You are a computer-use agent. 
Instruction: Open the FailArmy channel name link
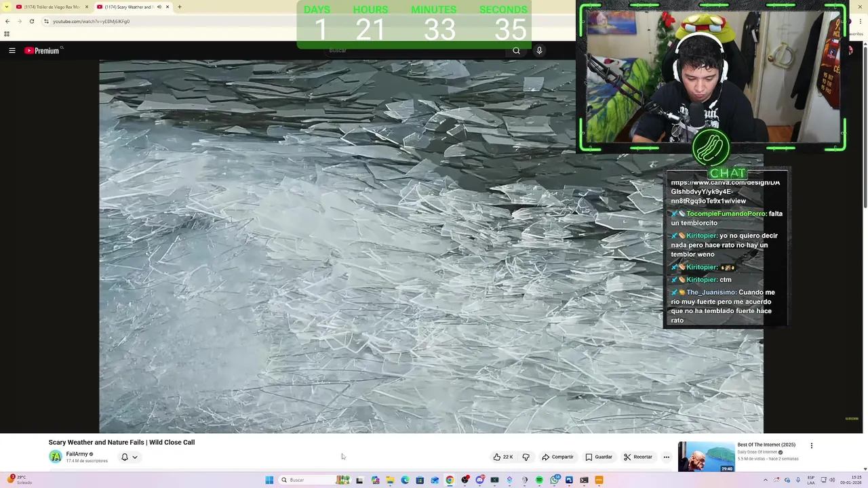77,454
